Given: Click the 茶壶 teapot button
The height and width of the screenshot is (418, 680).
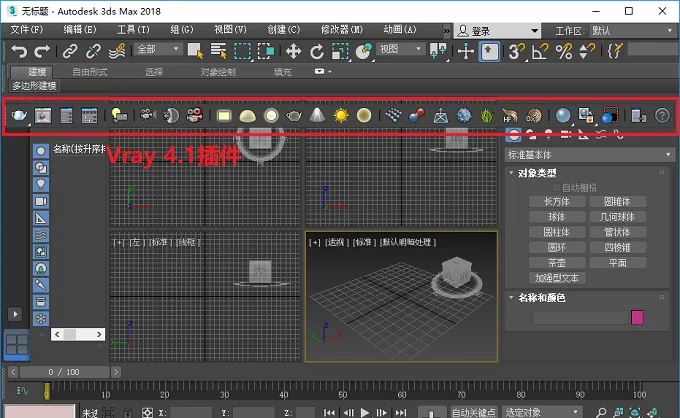Looking at the screenshot, I should tap(557, 263).
